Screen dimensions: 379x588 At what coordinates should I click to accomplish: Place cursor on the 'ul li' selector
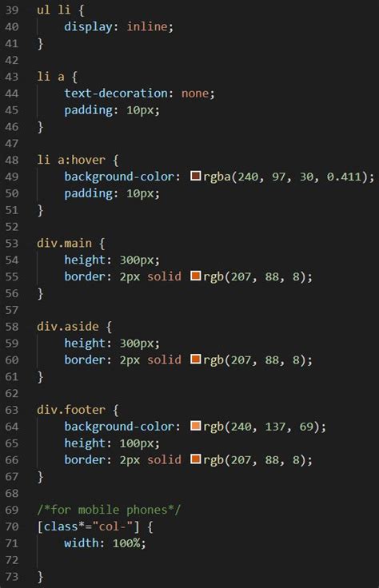54,10
